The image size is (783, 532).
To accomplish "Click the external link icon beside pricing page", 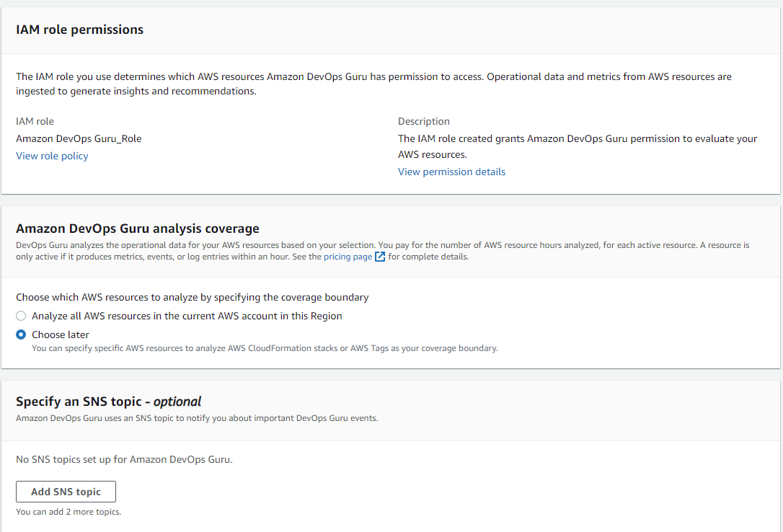I will point(380,257).
